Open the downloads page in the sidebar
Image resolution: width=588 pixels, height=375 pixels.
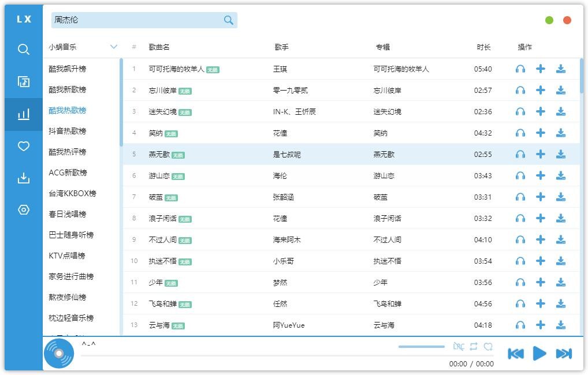click(24, 178)
